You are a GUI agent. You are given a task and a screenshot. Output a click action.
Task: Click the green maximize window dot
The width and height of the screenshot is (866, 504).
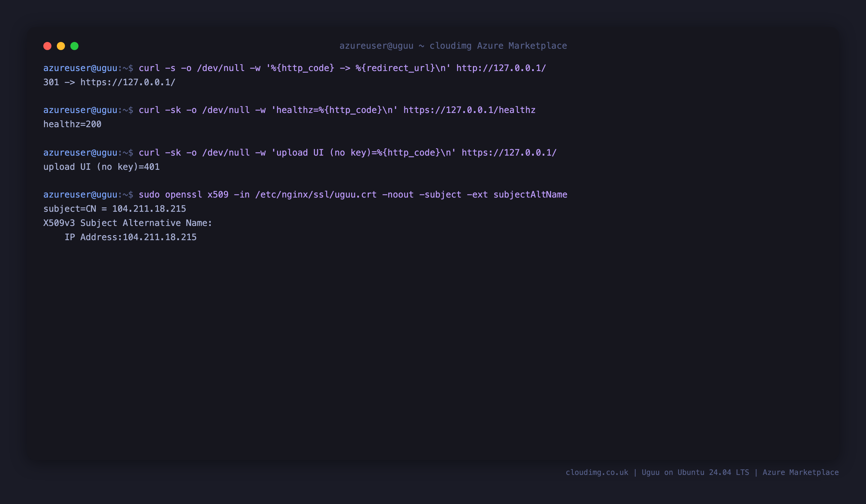[x=74, y=46]
